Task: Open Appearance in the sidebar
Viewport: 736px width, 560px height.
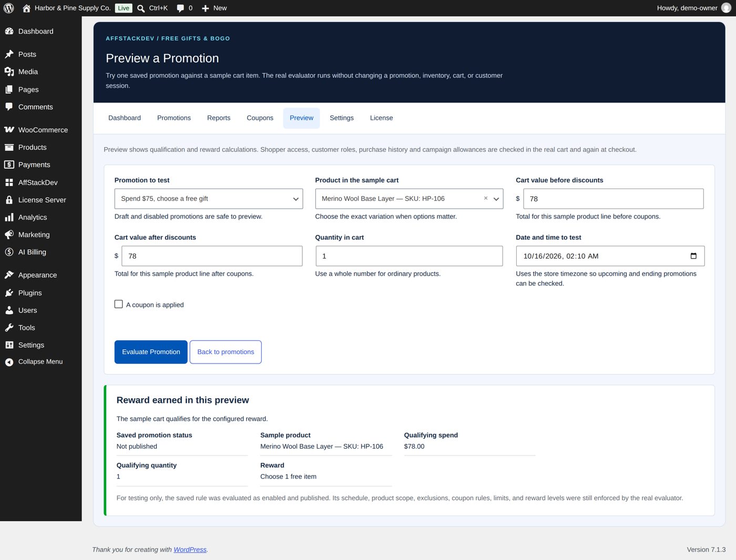Action: (x=40, y=275)
